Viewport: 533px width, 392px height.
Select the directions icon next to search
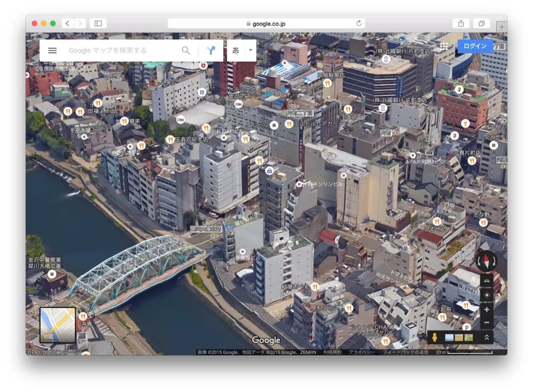tap(211, 50)
